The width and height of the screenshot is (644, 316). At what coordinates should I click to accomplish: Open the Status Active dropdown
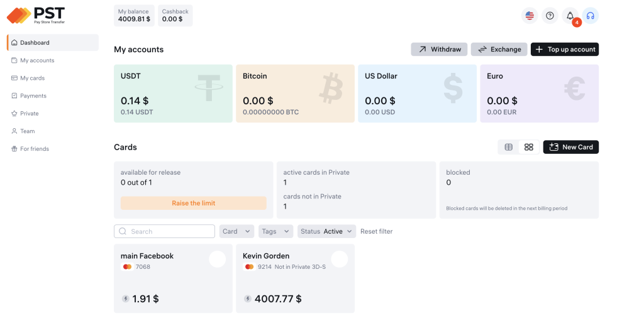coord(327,231)
